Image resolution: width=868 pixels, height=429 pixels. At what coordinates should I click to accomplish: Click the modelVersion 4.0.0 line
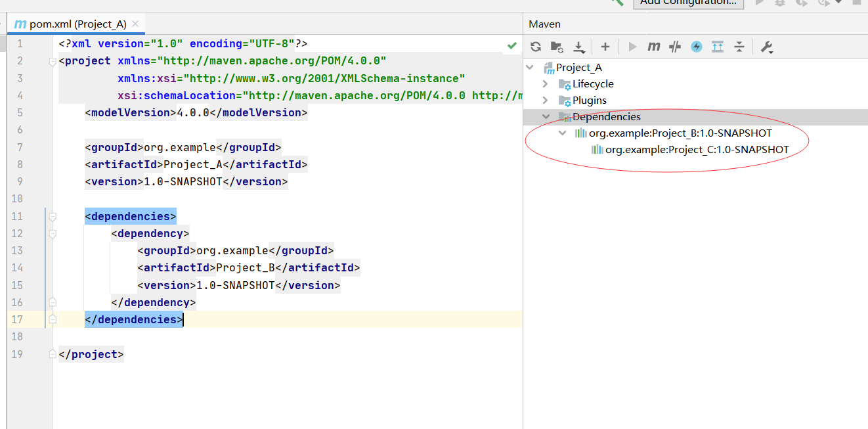tap(196, 112)
